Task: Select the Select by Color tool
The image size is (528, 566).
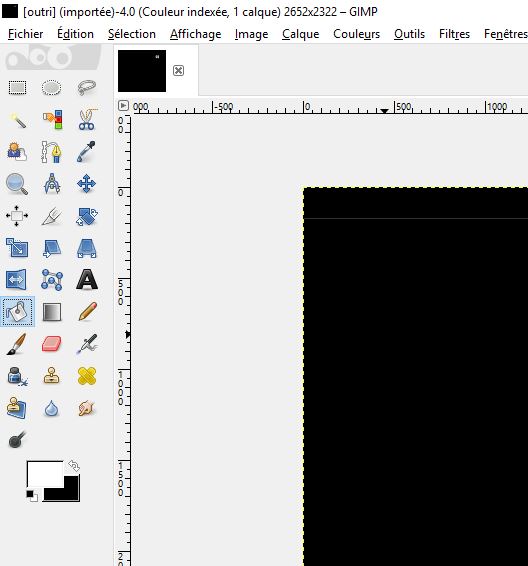Action: point(52,120)
